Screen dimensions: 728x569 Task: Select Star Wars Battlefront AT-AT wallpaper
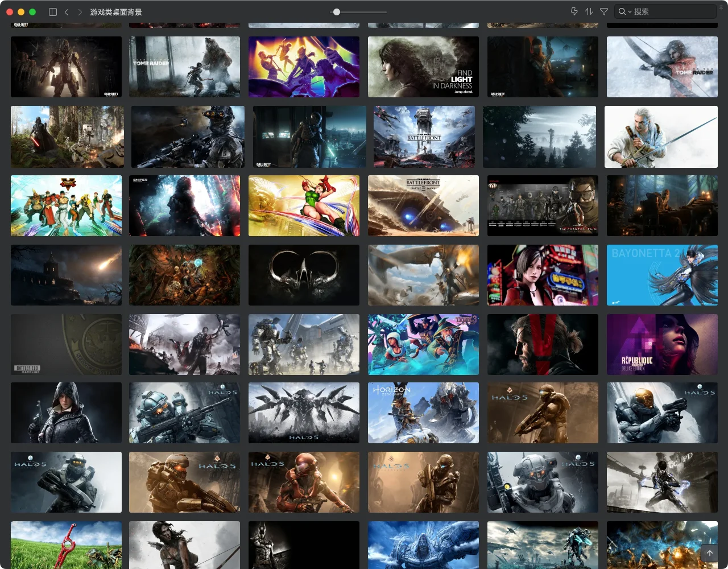coord(424,137)
